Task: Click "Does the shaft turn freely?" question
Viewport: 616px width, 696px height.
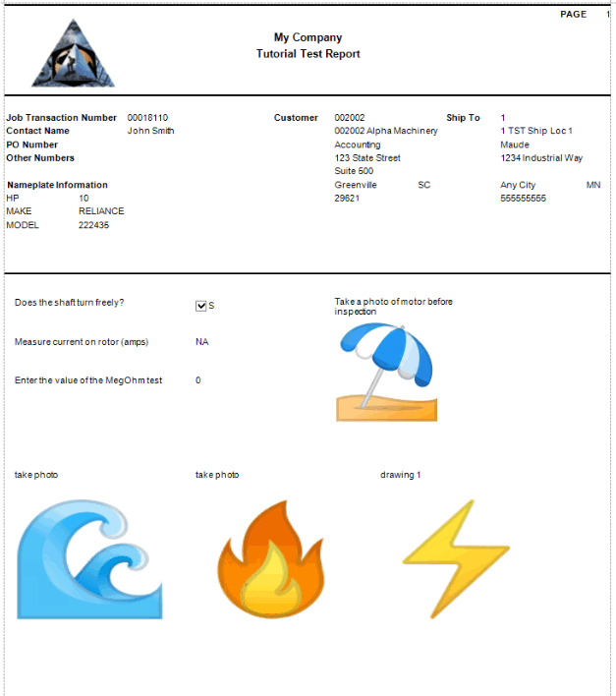Action: pos(69,303)
